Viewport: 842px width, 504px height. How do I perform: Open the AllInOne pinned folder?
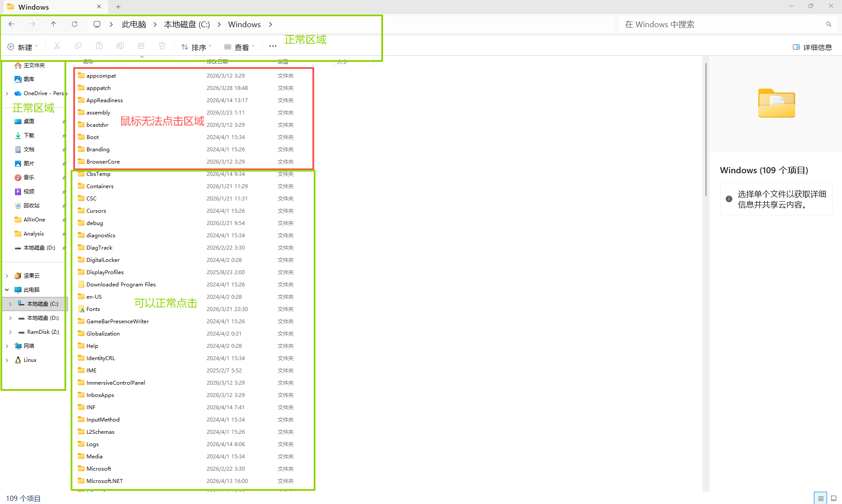click(34, 220)
